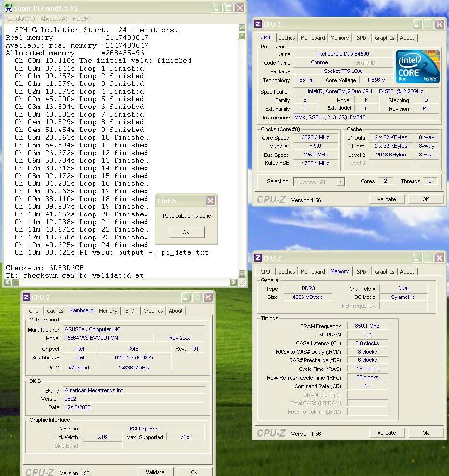This screenshot has height=476, width=449.
Task: Open SPD tab in processor CPU-Z window
Action: 361,38
